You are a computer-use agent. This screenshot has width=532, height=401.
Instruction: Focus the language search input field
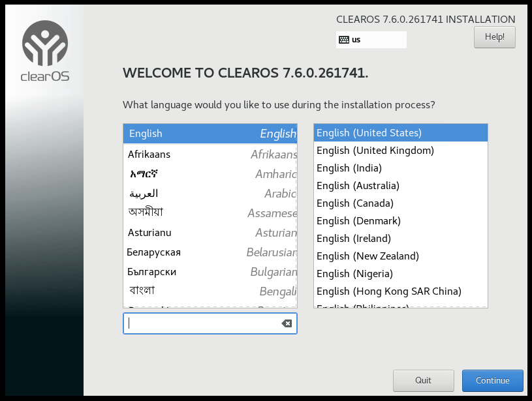pos(202,323)
